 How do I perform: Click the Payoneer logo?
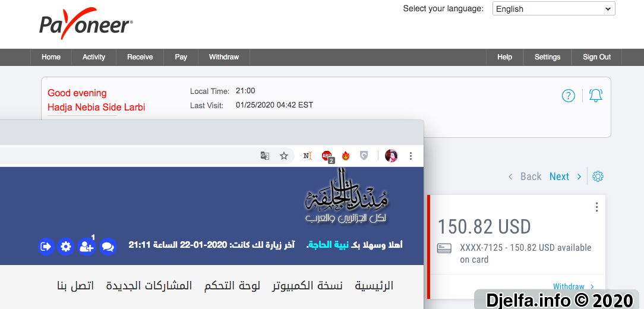click(86, 24)
